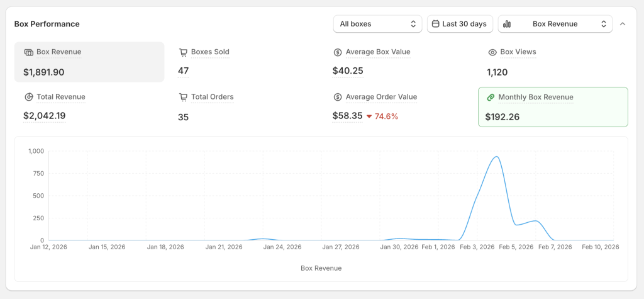Select the Box Revenue metric card
Viewport: 644px width, 299px height.
click(89, 62)
